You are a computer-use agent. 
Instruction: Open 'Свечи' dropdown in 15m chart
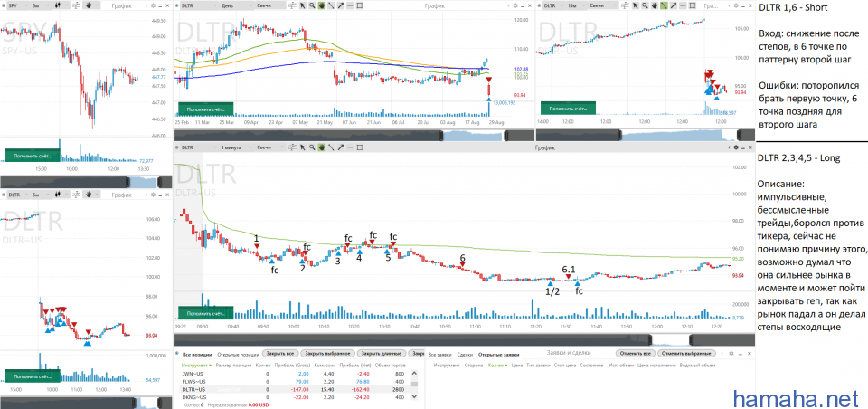[x=603, y=5]
